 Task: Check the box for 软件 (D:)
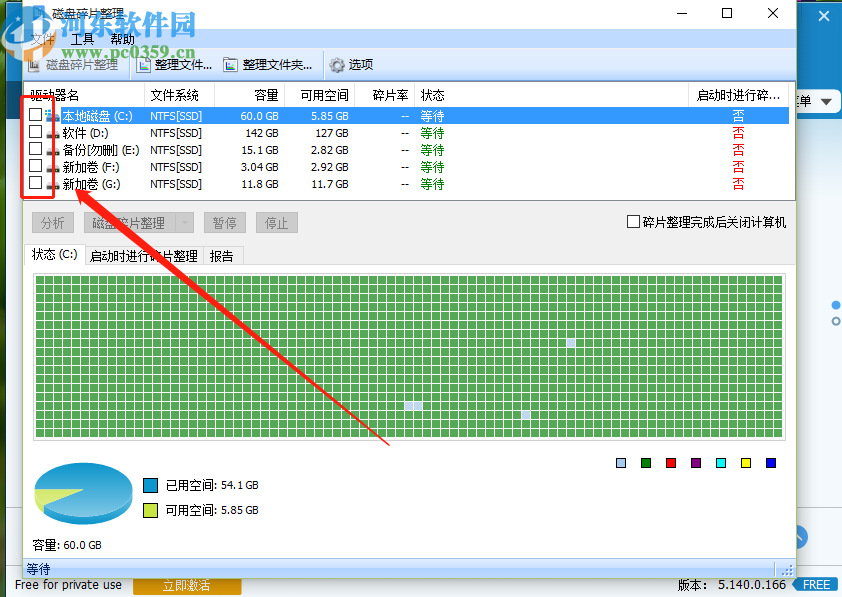(x=35, y=132)
